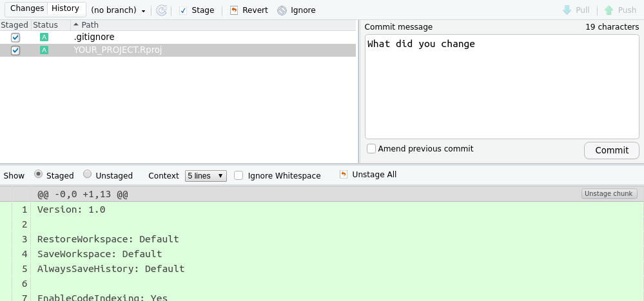Open the Context lines dropdown
Image resolution: width=644 pixels, height=301 pixels.
tap(206, 175)
